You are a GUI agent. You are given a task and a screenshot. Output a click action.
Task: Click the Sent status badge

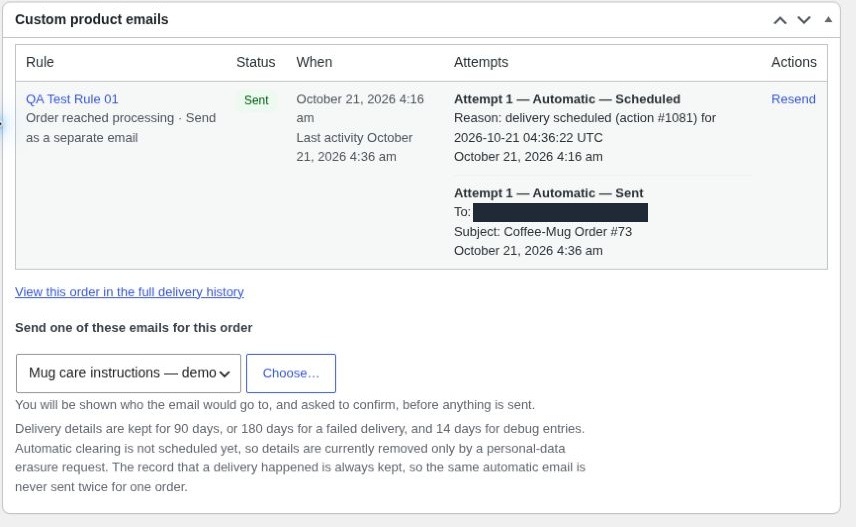(256, 100)
